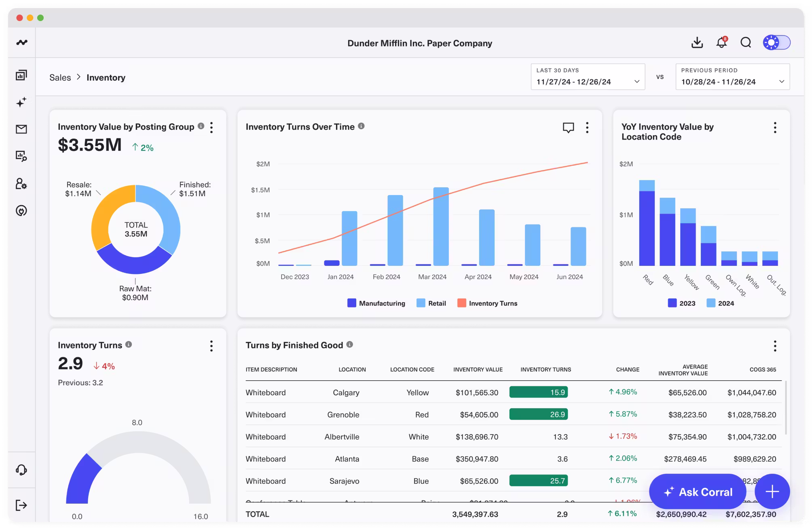Open the plug integrations icon in sidebar
The image size is (812, 530).
pyautogui.click(x=21, y=211)
